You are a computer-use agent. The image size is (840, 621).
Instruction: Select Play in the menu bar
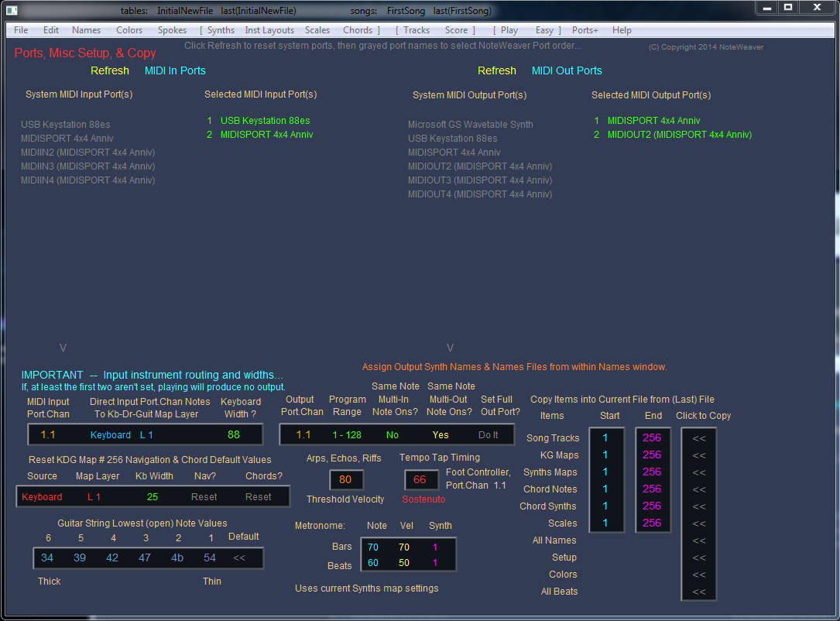coord(509,30)
